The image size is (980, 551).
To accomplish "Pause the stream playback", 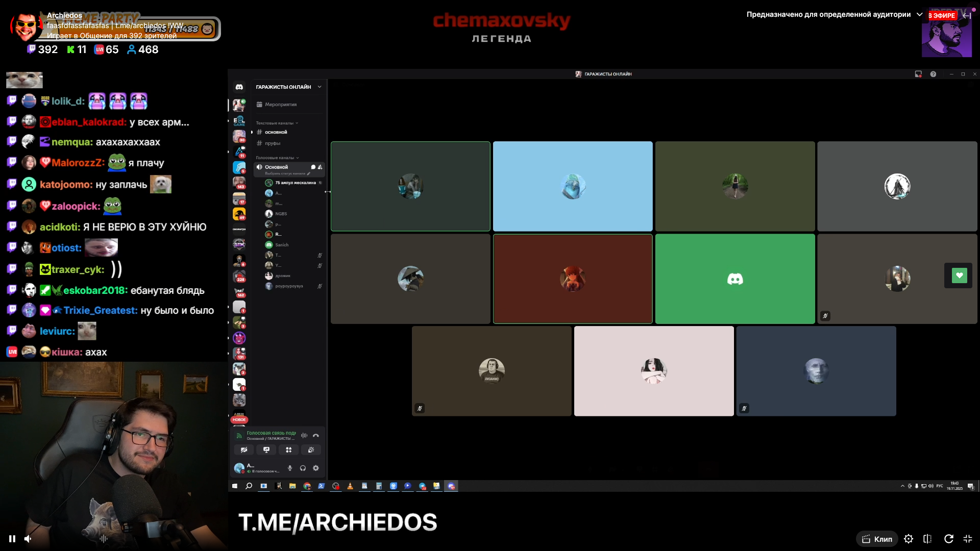I will point(12,539).
